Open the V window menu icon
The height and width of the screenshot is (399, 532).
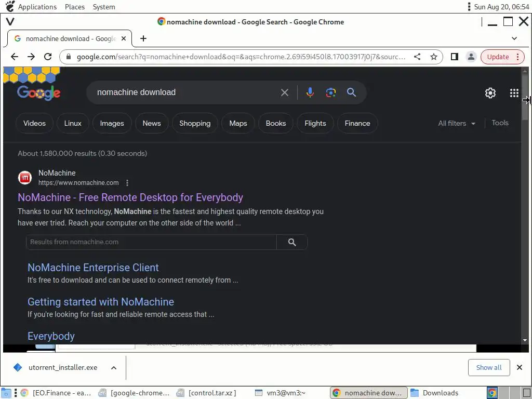10,22
